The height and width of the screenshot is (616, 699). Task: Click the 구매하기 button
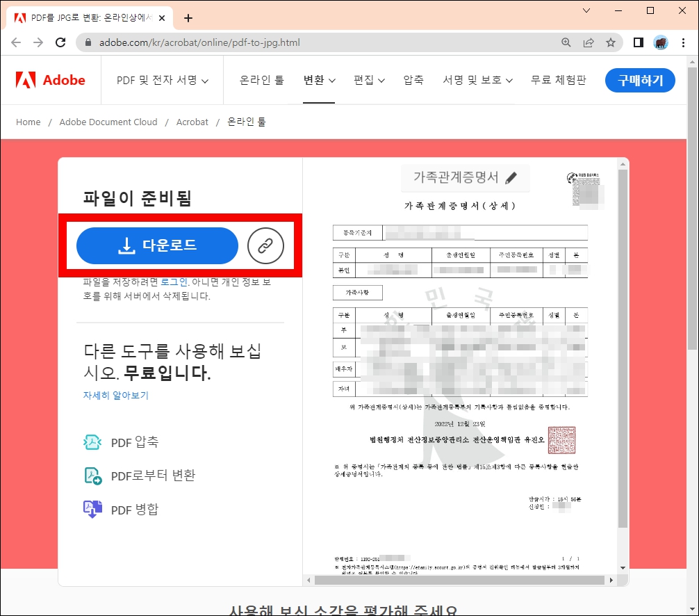(x=639, y=80)
